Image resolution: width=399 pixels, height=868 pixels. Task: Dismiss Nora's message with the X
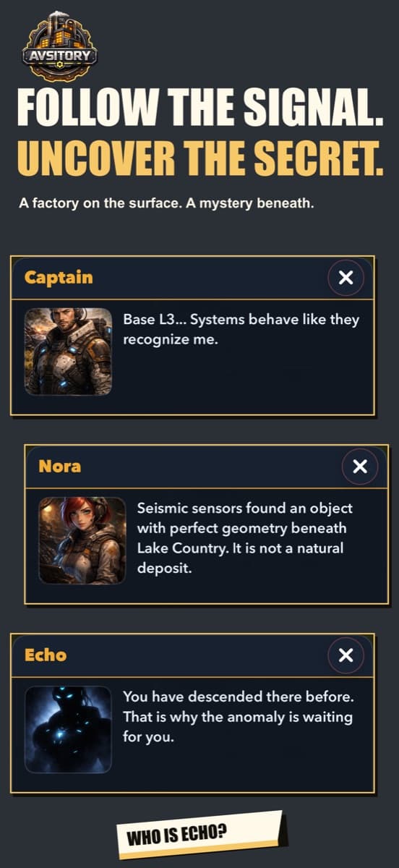(359, 467)
